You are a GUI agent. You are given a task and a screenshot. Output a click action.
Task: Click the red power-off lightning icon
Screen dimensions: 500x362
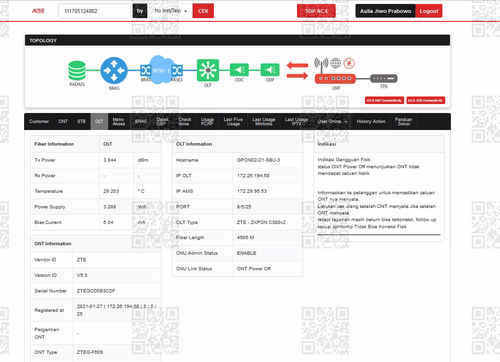[x=349, y=63]
